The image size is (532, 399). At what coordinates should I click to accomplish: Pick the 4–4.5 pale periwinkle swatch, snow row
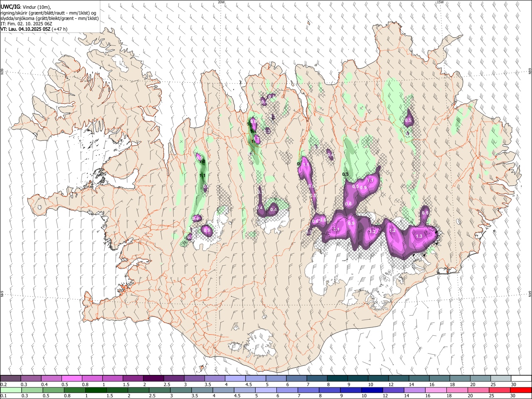(x=235, y=378)
